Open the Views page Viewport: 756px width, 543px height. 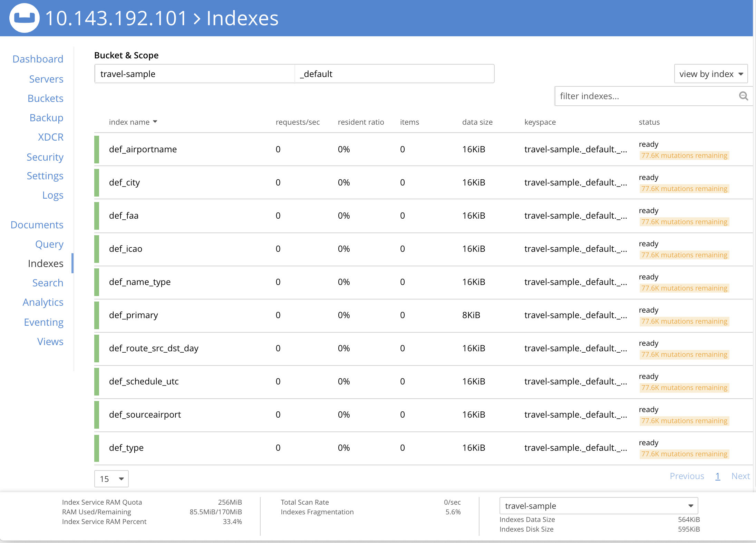pos(50,341)
